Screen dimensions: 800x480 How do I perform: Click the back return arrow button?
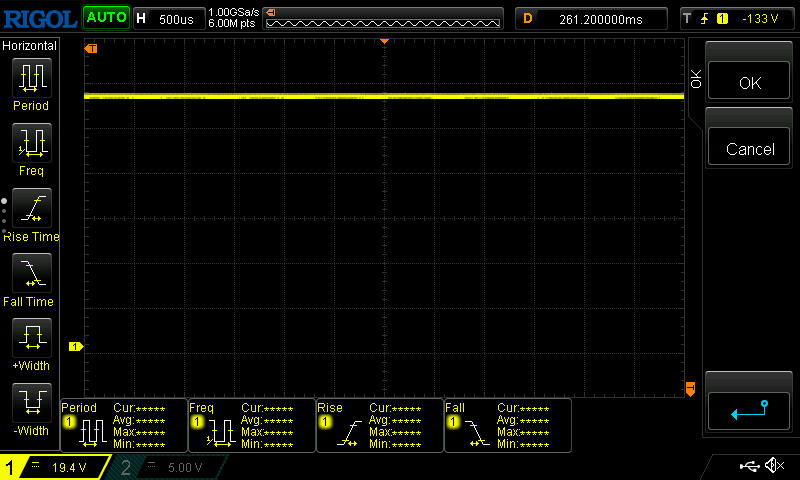(x=749, y=410)
